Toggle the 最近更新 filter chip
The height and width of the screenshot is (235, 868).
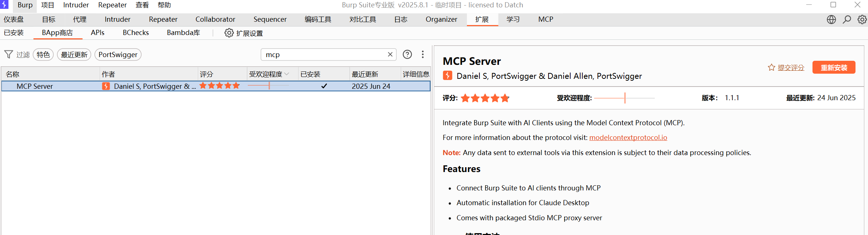point(74,55)
